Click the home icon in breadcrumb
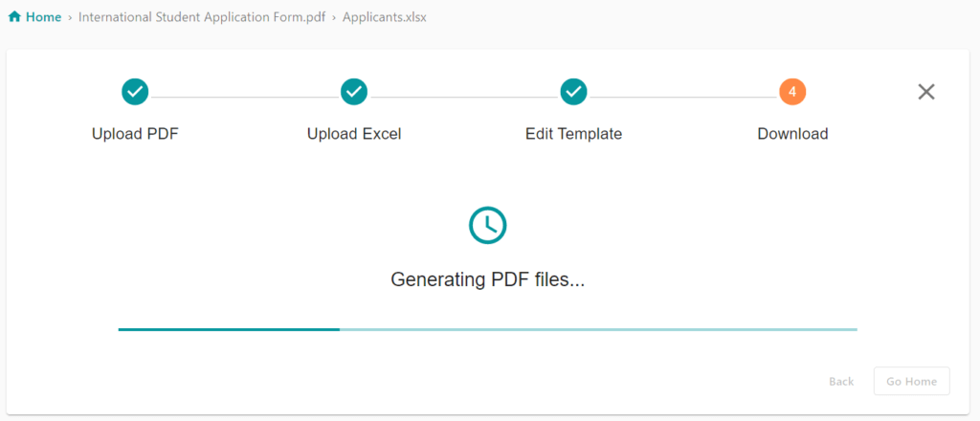This screenshot has height=421, width=980. 14,17
